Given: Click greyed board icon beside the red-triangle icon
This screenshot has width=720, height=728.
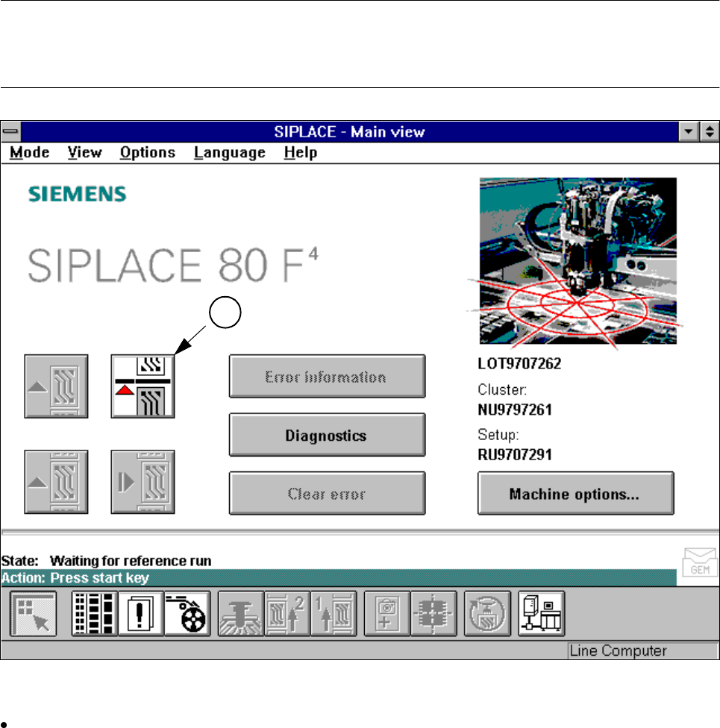Looking at the screenshot, I should click(x=56, y=386).
